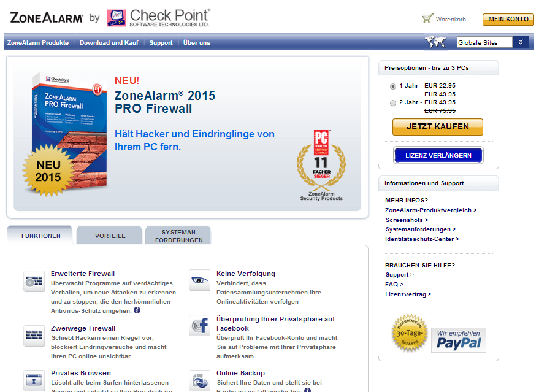The height and width of the screenshot is (392, 539).
Task: Click the Zweiwege-Firewall heading
Action: click(x=83, y=328)
